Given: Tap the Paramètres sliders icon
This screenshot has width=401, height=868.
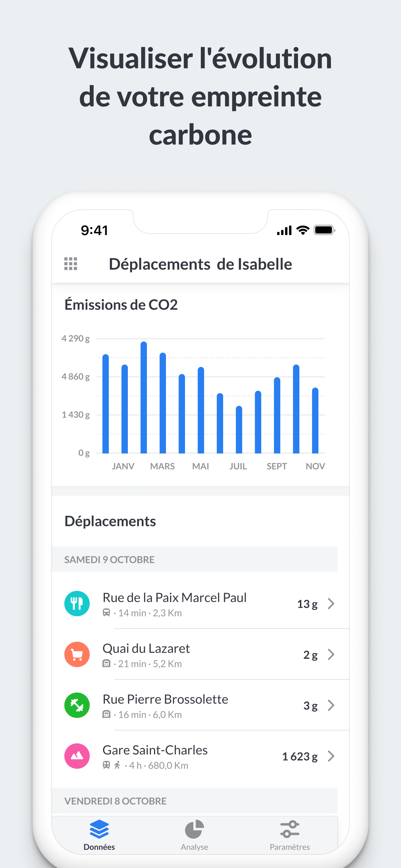Looking at the screenshot, I should [x=290, y=829].
